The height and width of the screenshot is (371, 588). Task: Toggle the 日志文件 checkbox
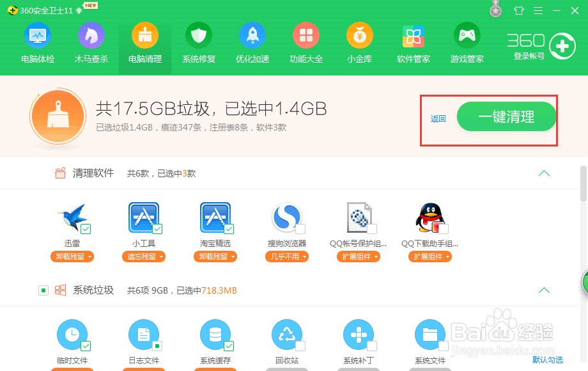coord(157,346)
